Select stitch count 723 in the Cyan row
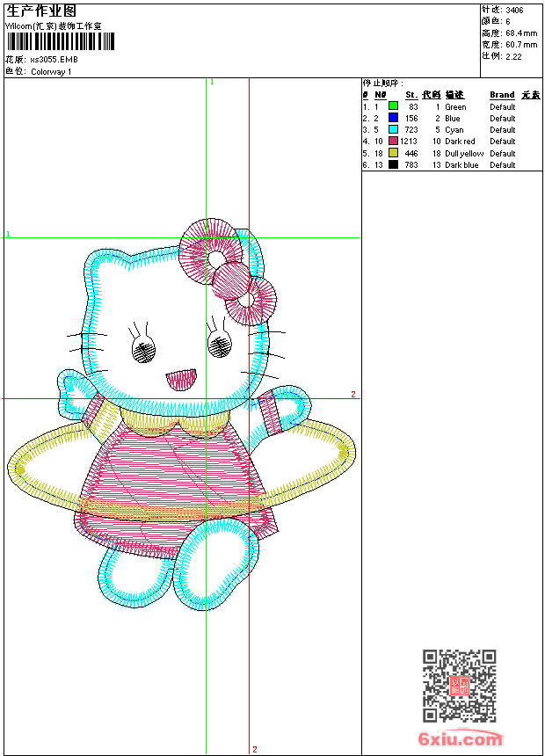545x756 pixels. (x=411, y=130)
